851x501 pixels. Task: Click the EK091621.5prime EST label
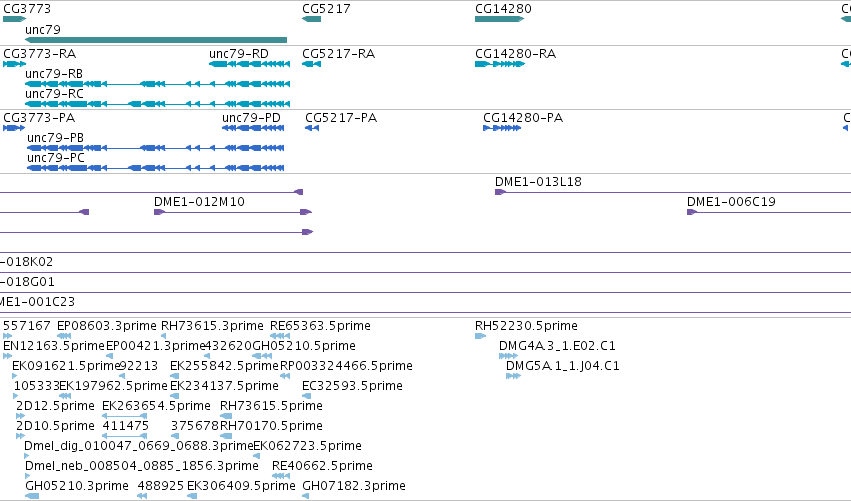tap(65, 366)
